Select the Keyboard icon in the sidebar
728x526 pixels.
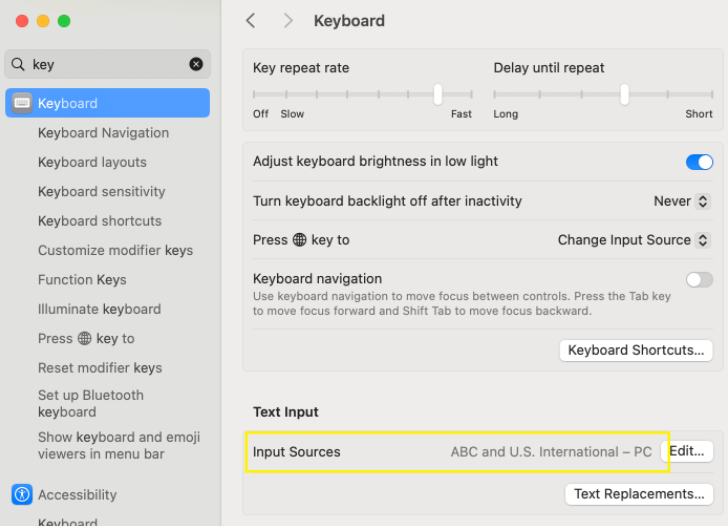tap(22, 103)
